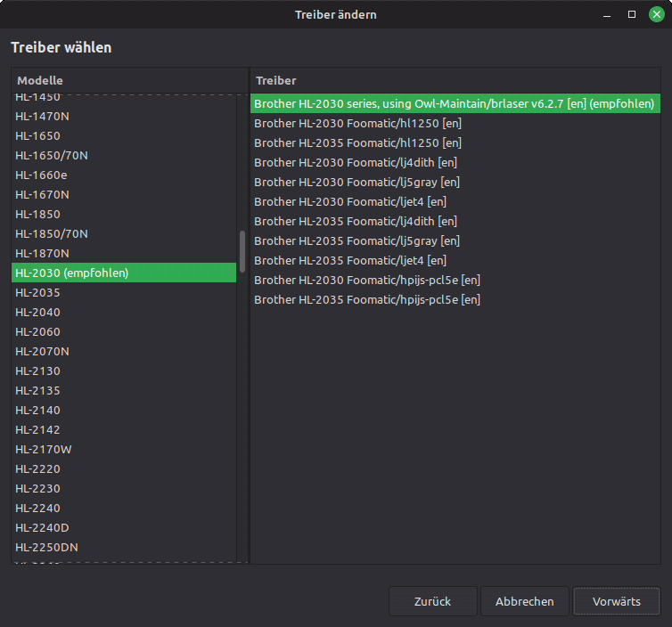Select model HL-2030 (empfohlen)
This screenshot has width=672, height=627.
(124, 273)
